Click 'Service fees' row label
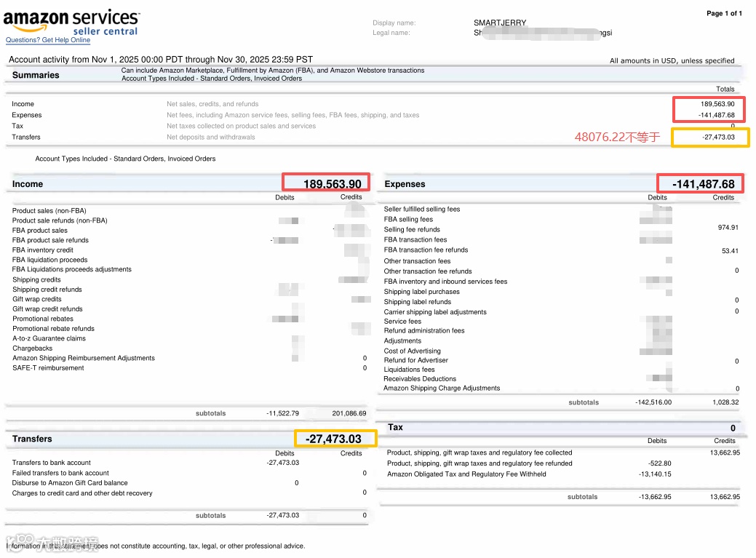The height and width of the screenshot is (558, 756). click(402, 322)
